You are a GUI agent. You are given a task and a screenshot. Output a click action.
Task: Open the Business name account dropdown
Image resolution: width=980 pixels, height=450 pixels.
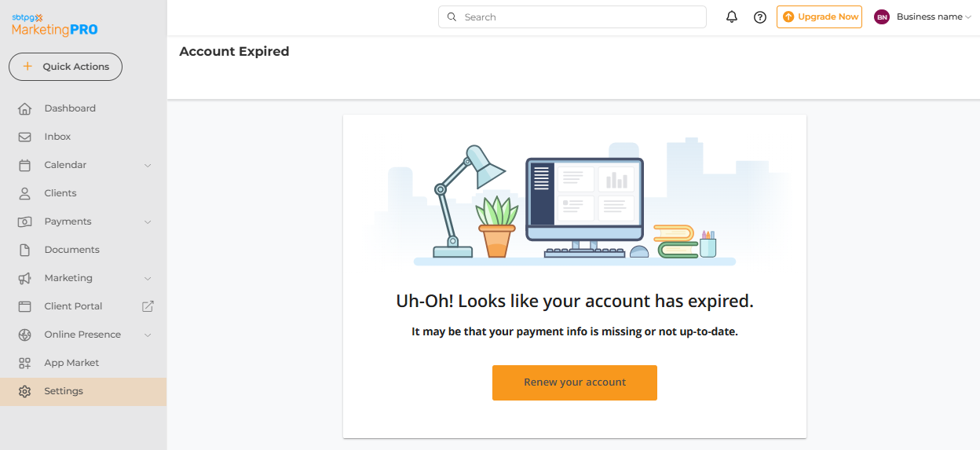click(934, 16)
